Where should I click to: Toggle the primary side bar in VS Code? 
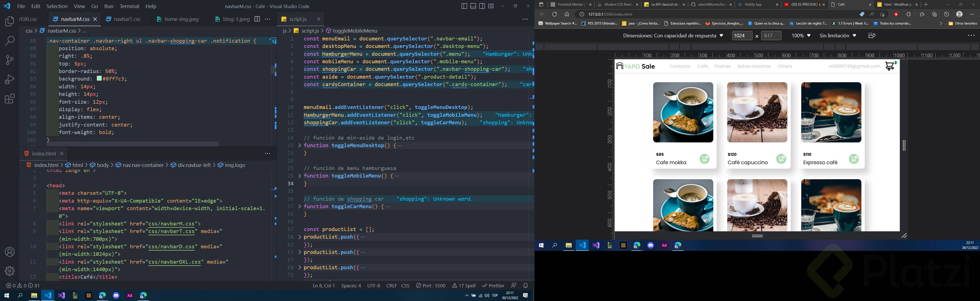click(x=464, y=6)
